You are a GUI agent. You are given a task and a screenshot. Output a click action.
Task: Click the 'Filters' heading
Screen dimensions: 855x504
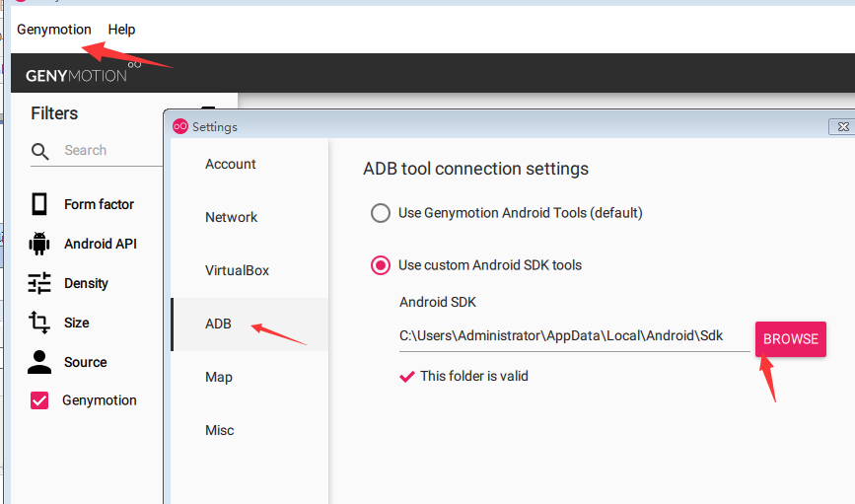(x=54, y=113)
